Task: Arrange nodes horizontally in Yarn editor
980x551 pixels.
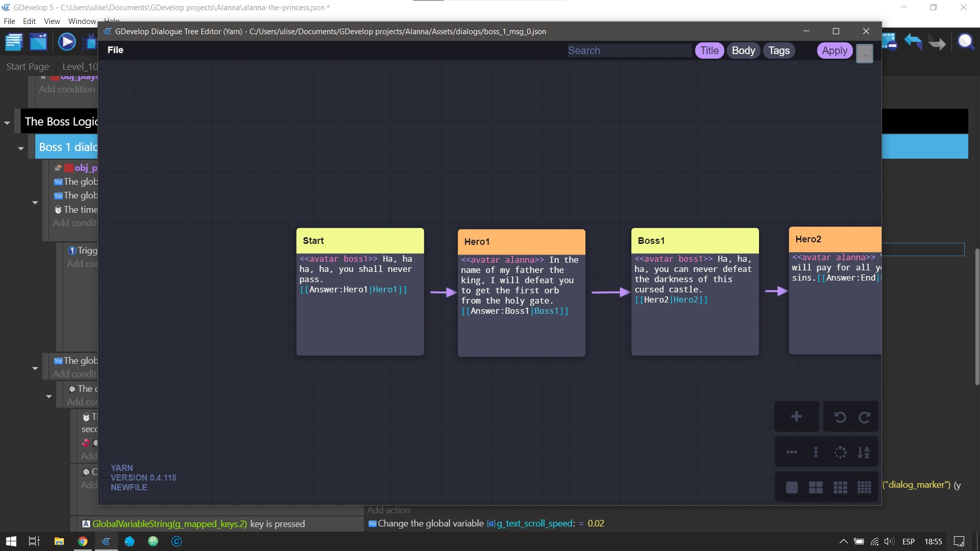Action: point(792,452)
